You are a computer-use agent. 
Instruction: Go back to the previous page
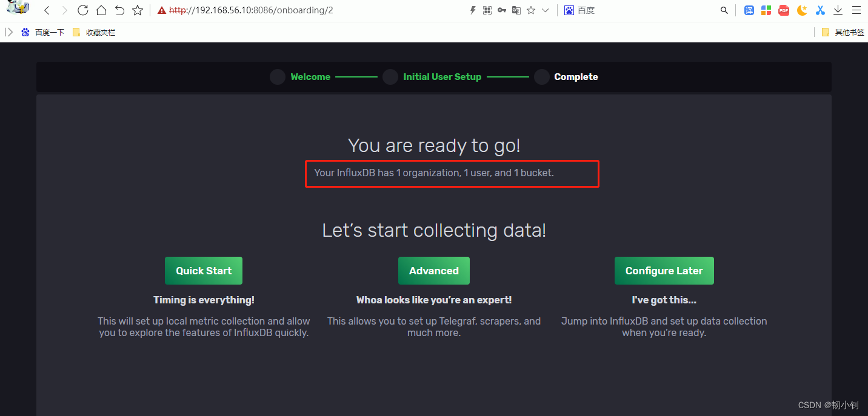[x=47, y=10]
